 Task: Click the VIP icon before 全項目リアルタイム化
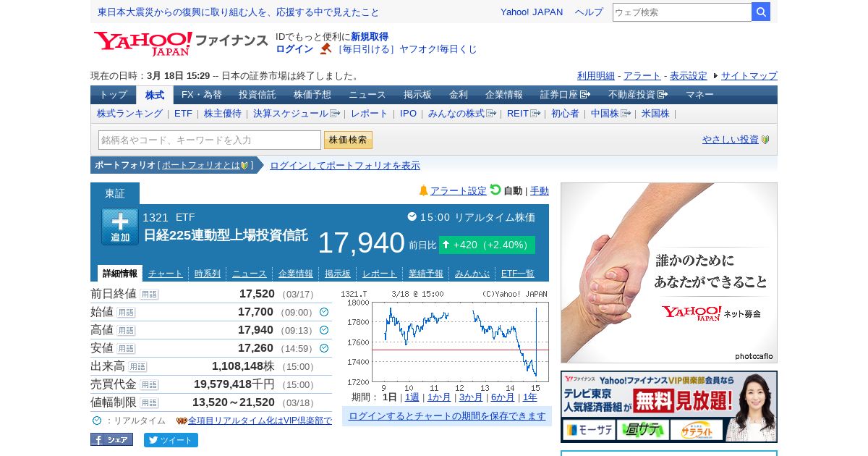click(x=182, y=421)
